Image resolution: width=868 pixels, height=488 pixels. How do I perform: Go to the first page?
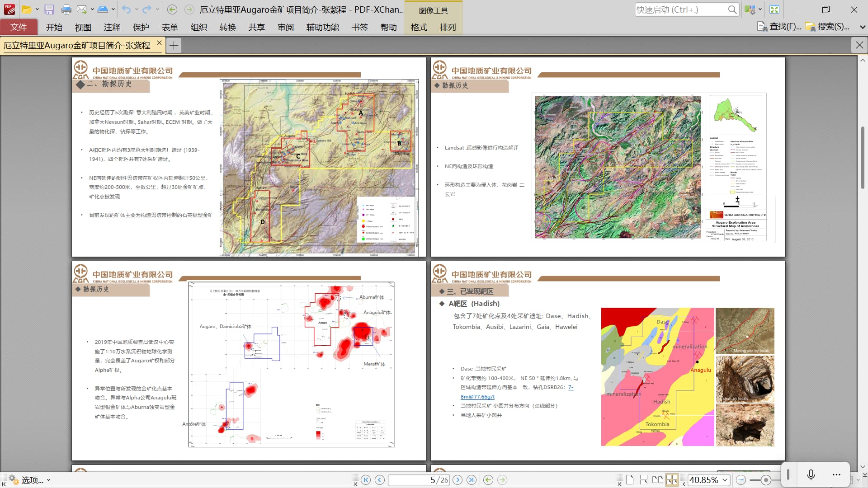[366, 480]
